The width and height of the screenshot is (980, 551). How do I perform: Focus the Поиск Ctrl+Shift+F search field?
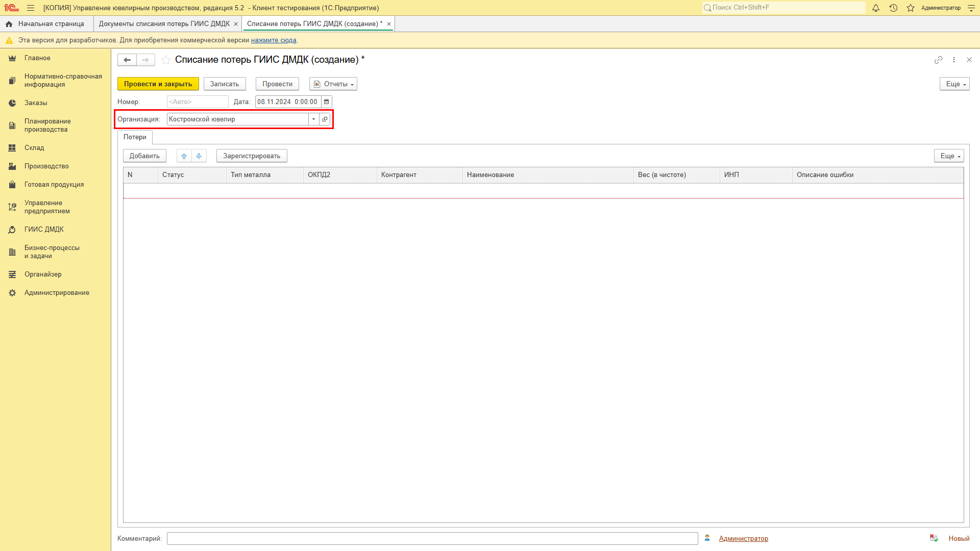tap(783, 8)
